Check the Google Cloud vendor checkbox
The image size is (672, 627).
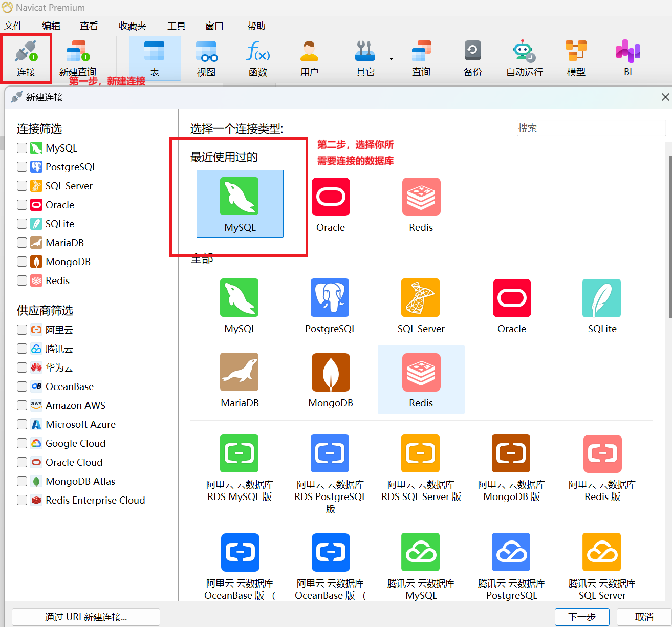click(22, 443)
